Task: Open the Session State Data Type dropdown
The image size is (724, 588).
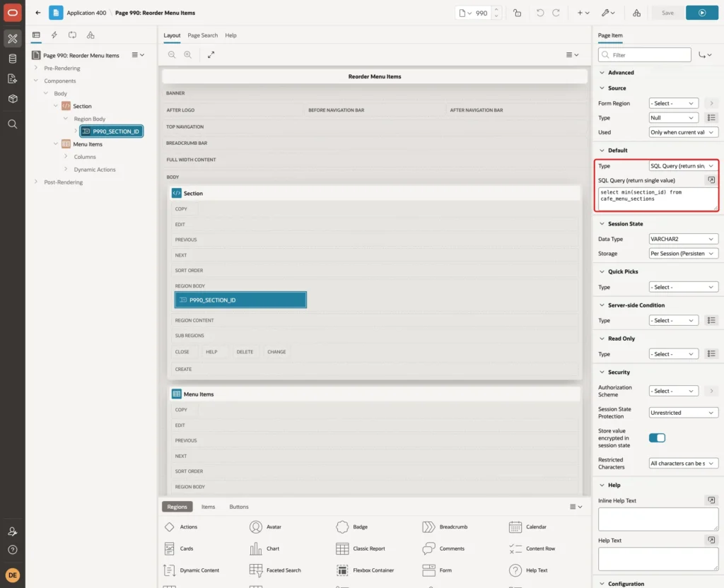Action: coord(683,239)
